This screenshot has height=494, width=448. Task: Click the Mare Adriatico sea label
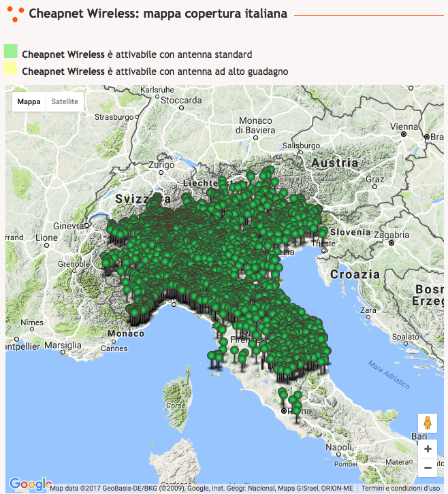point(389,375)
